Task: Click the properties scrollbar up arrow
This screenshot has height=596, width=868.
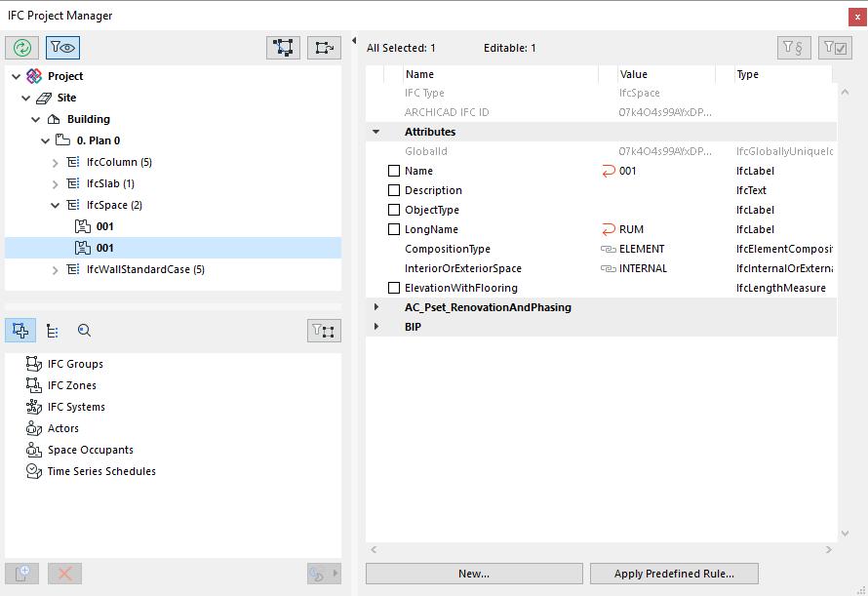Action: pos(845,92)
